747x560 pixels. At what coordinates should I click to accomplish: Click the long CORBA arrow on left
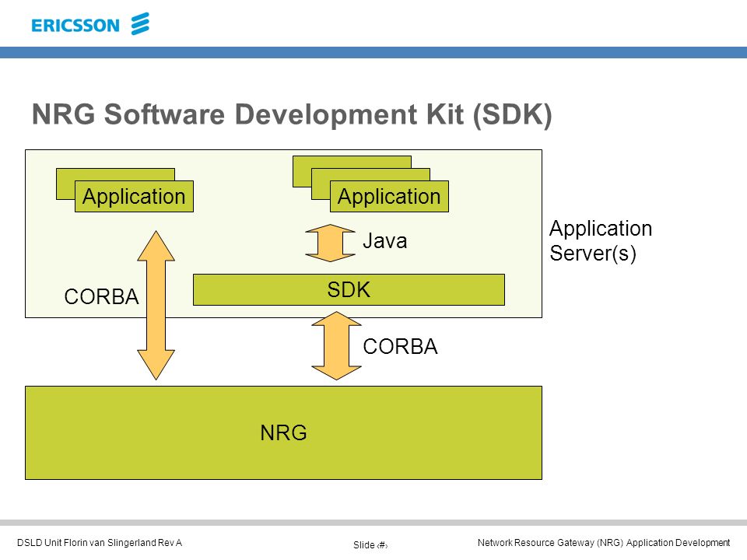tap(156, 305)
